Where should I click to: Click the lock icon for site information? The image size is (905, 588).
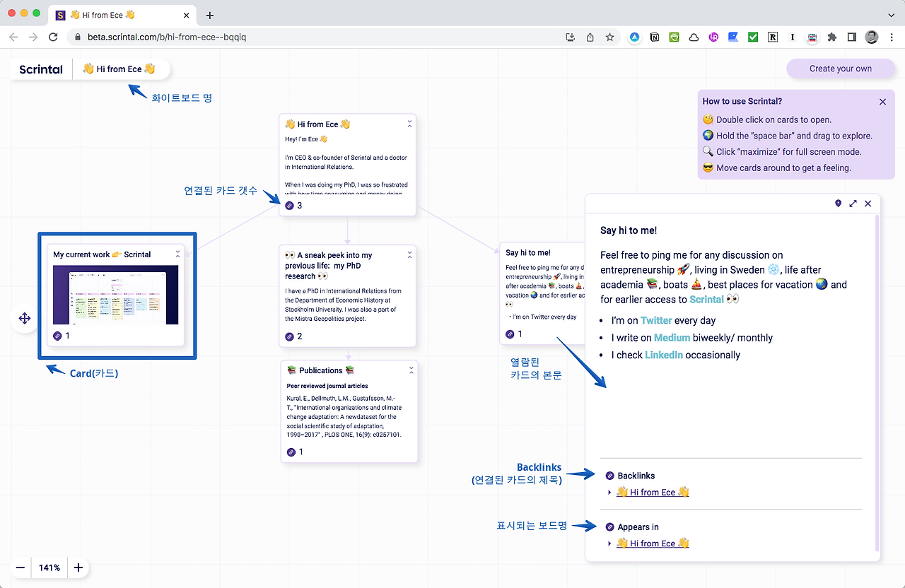click(x=78, y=37)
